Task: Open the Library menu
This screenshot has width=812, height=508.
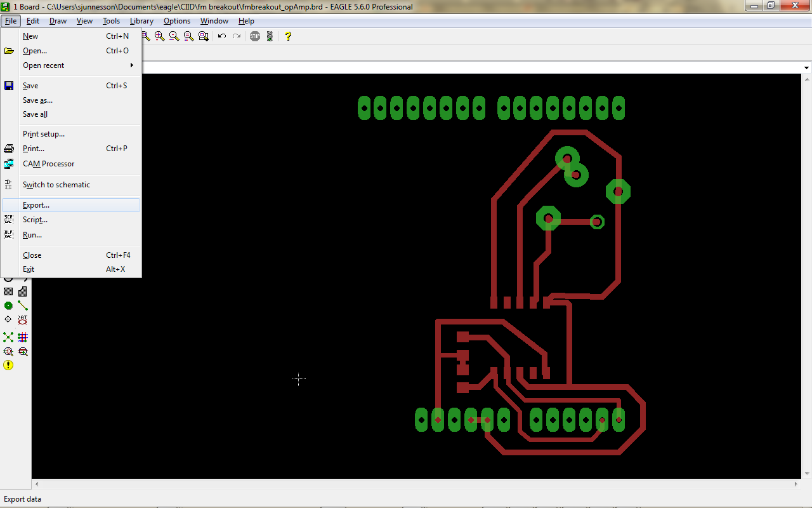Action: [141, 21]
